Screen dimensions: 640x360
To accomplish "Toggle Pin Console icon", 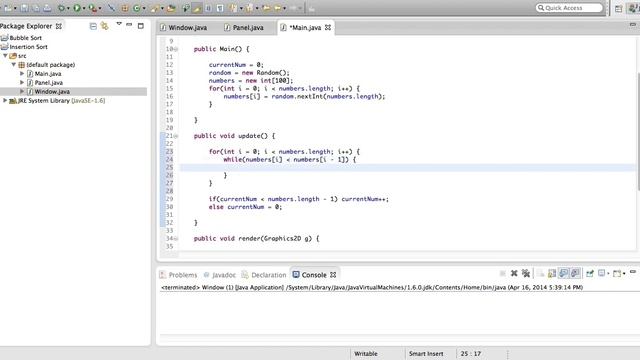I will [x=589, y=273].
